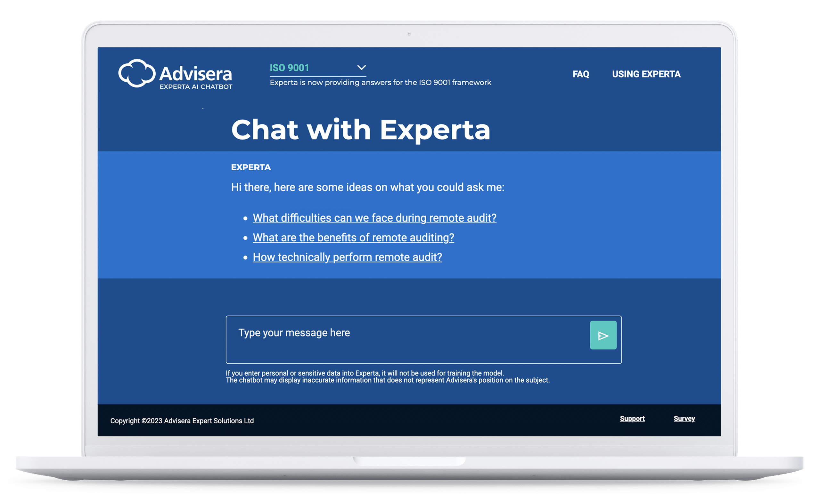Open the FAQ menu item

point(579,74)
